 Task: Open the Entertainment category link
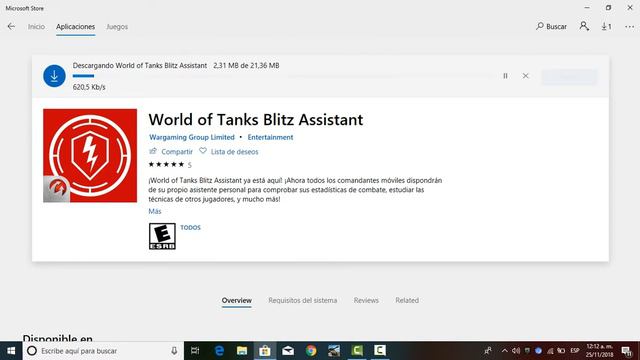[270, 138]
